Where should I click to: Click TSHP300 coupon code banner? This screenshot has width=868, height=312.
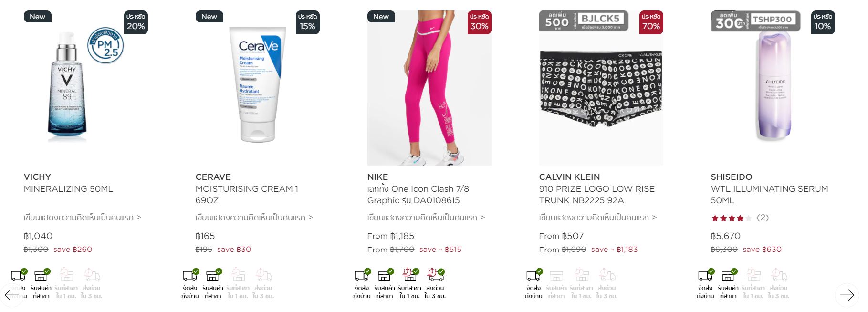(755, 21)
